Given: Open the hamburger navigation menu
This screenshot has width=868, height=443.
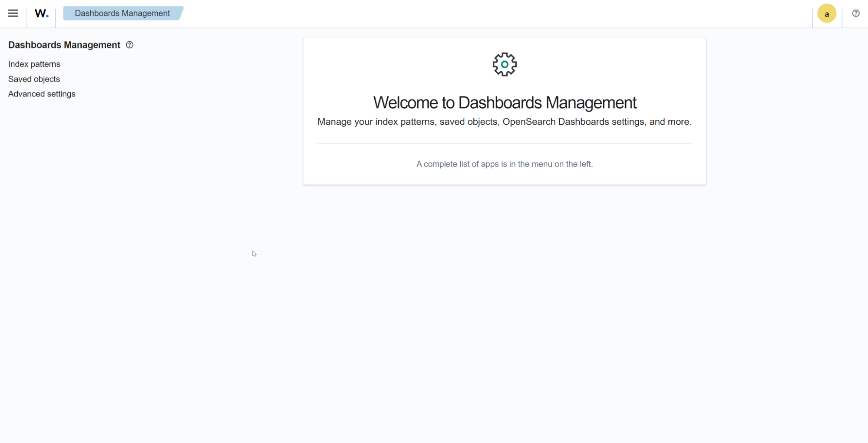Looking at the screenshot, I should coord(13,13).
